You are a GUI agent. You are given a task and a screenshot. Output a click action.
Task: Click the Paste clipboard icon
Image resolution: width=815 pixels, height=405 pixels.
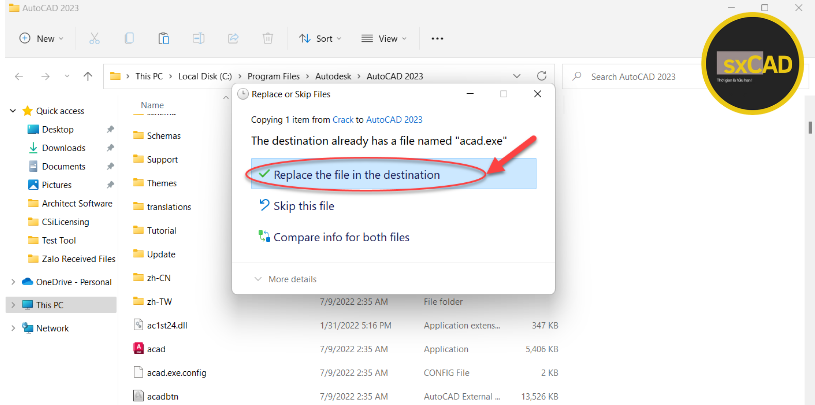pos(164,38)
